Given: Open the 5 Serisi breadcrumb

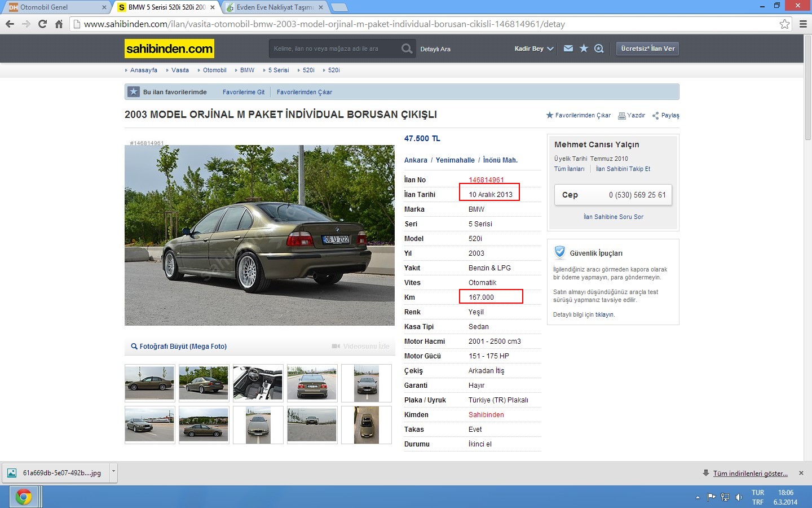Looking at the screenshot, I should (x=279, y=70).
